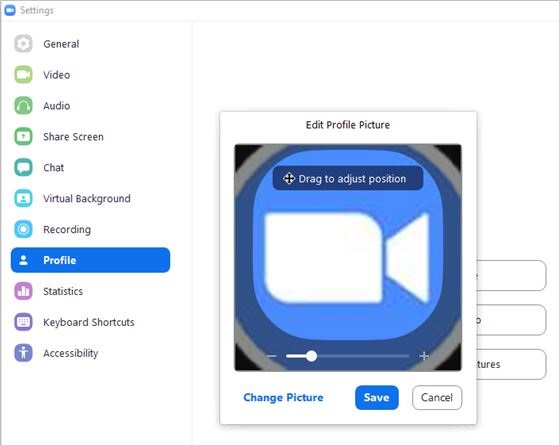
Task: Switch to Audio settings
Action: click(91, 106)
